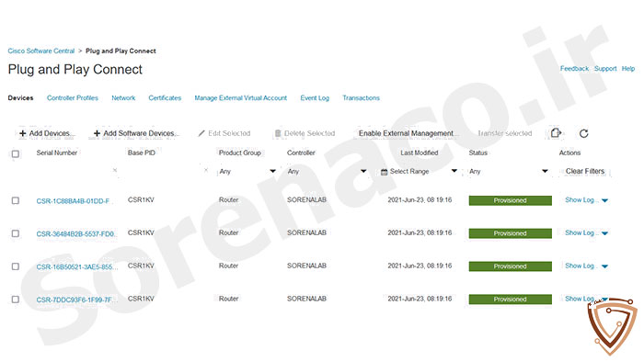
Task: Click the plus icon of Add Software Devices
Action: (x=97, y=133)
